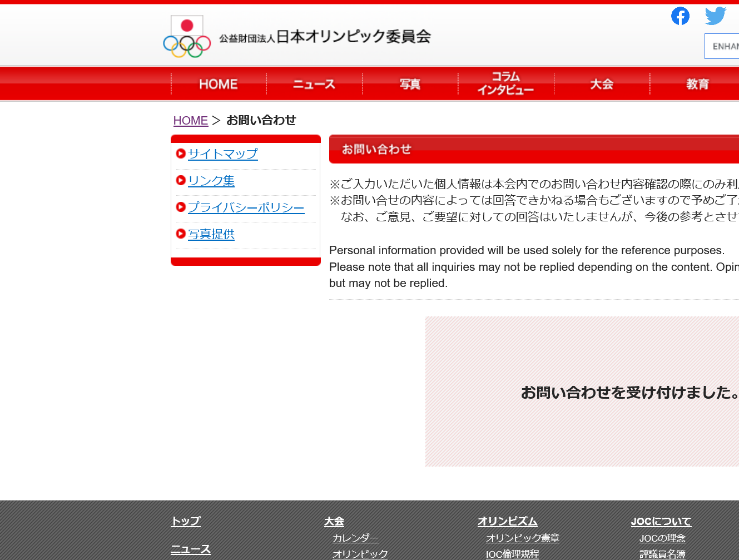Open the 写真提供 sidebar link
This screenshot has width=739, height=560.
211,234
